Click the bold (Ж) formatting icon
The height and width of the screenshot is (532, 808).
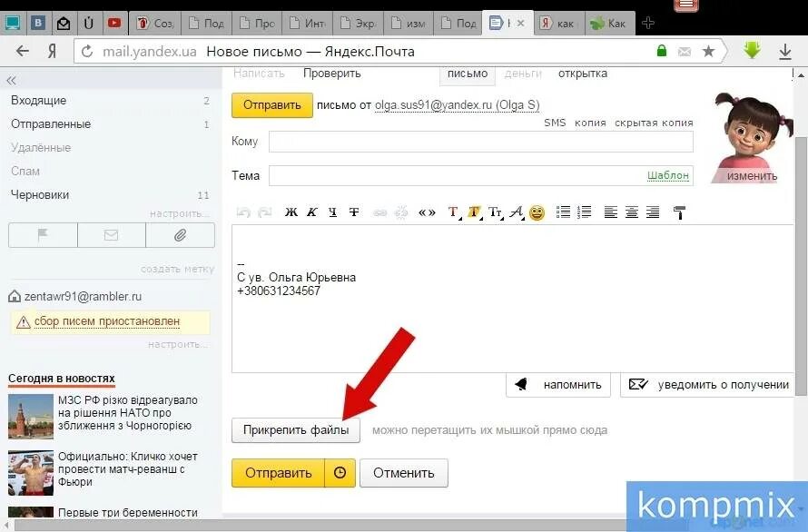(x=291, y=212)
